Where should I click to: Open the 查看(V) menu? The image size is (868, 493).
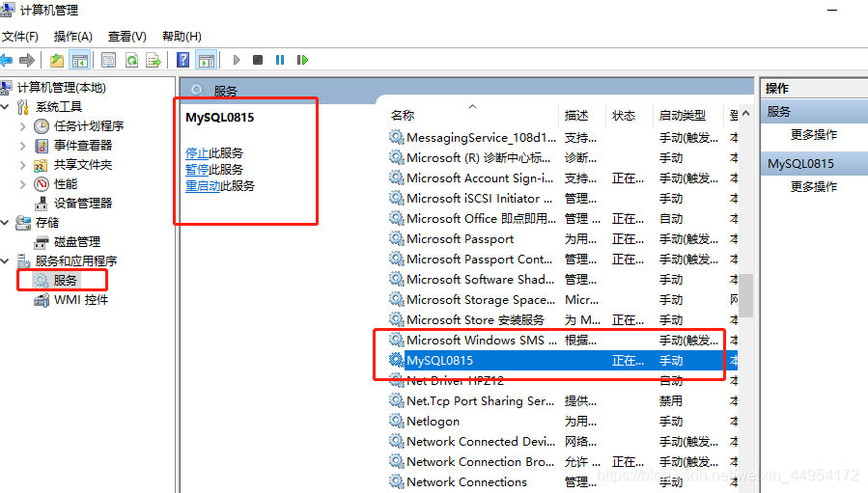pos(126,37)
